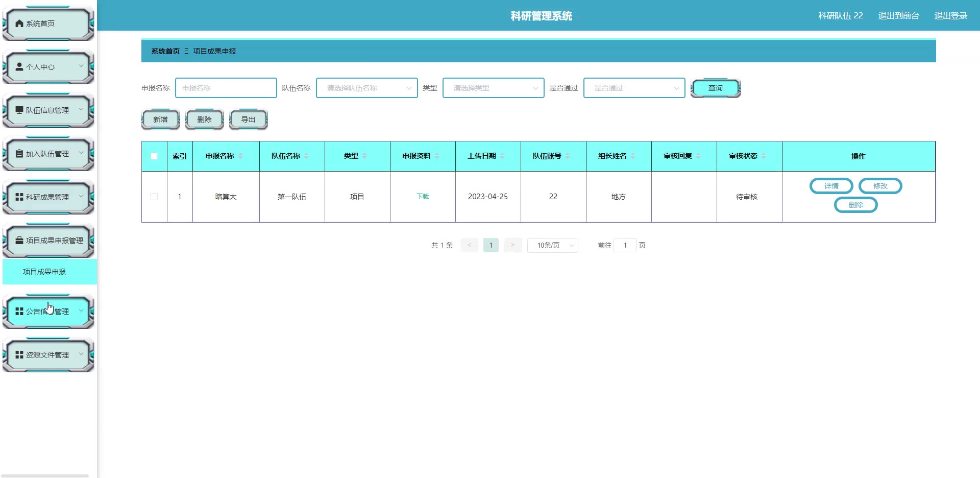The image size is (980, 478).
Task: Open the 队伍信息管理 sidebar menu
Action: tap(48, 110)
